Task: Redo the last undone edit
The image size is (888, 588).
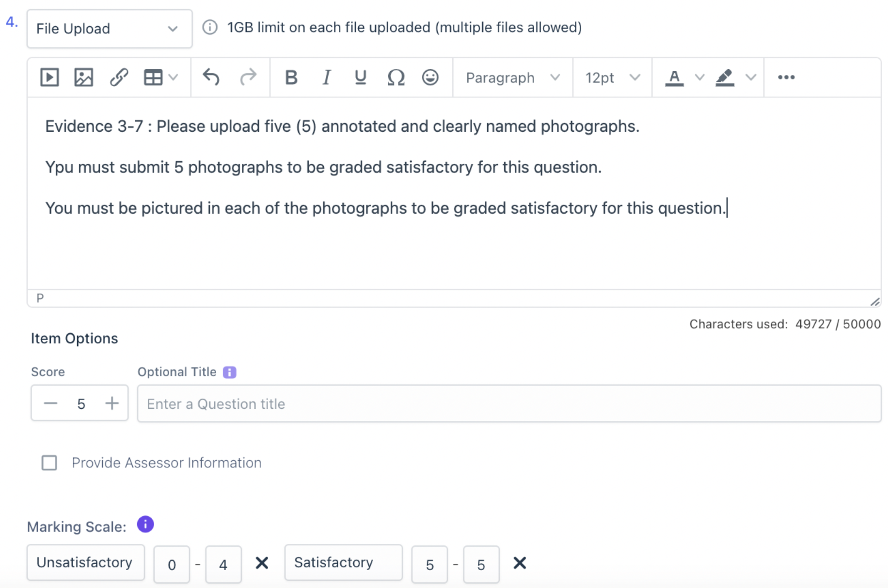Action: click(248, 77)
